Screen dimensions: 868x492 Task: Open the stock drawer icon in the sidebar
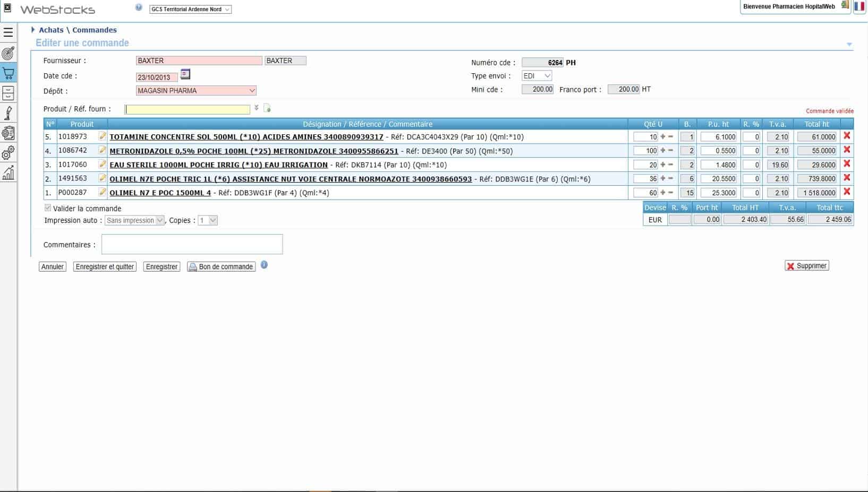[8, 93]
